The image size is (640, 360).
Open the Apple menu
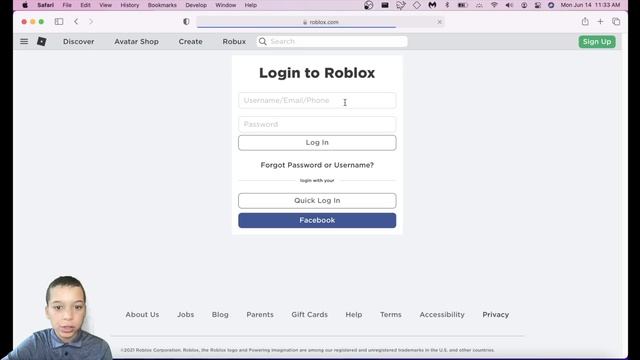tap(25, 5)
